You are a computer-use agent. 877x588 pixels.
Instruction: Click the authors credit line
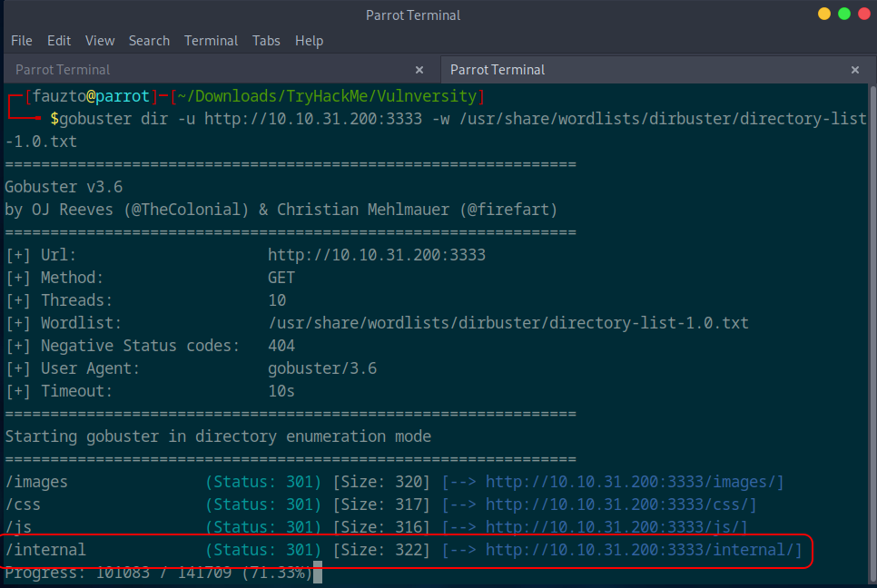(281, 210)
